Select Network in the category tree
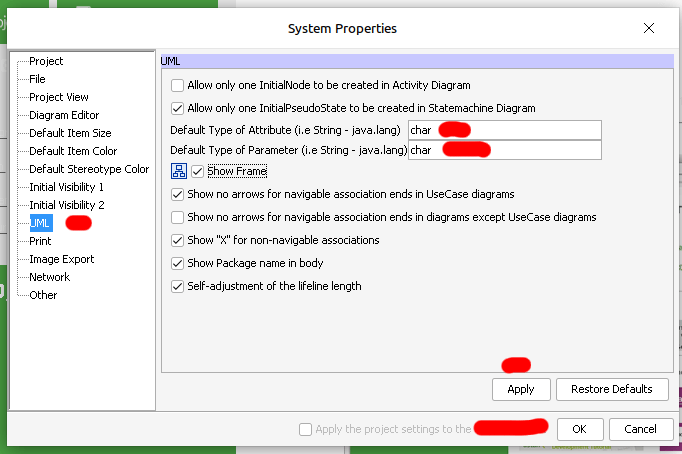 point(49,277)
